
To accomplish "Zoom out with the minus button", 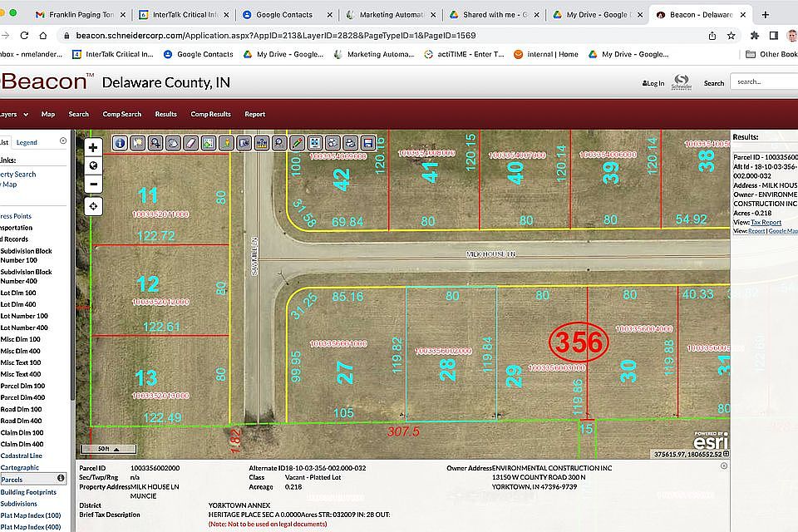I will tap(93, 184).
